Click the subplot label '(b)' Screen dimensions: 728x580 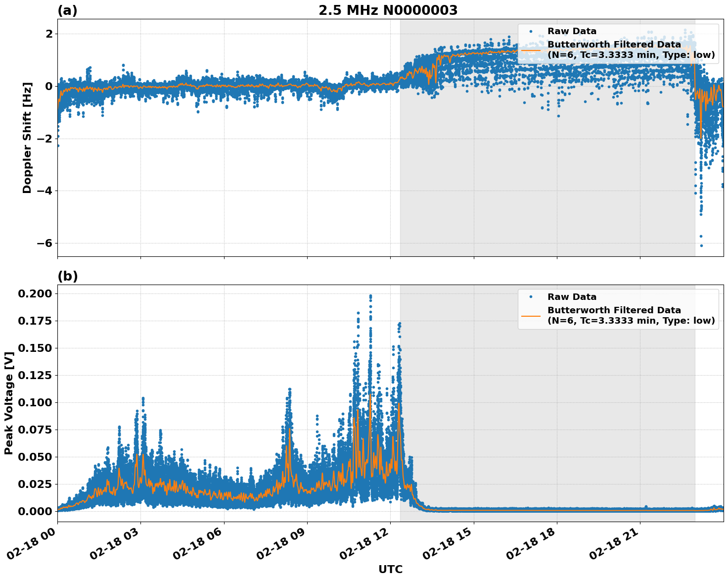tap(68, 275)
